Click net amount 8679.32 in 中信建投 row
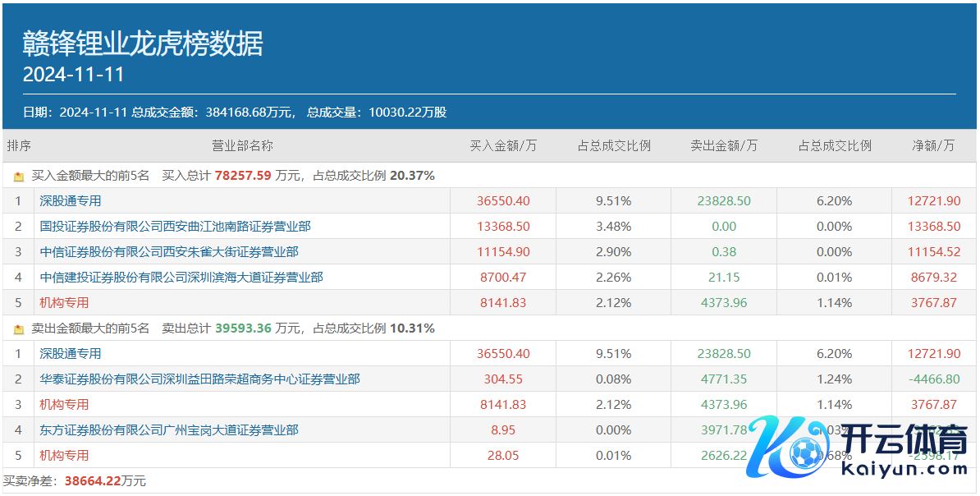This screenshot has height=496, width=980. click(934, 277)
